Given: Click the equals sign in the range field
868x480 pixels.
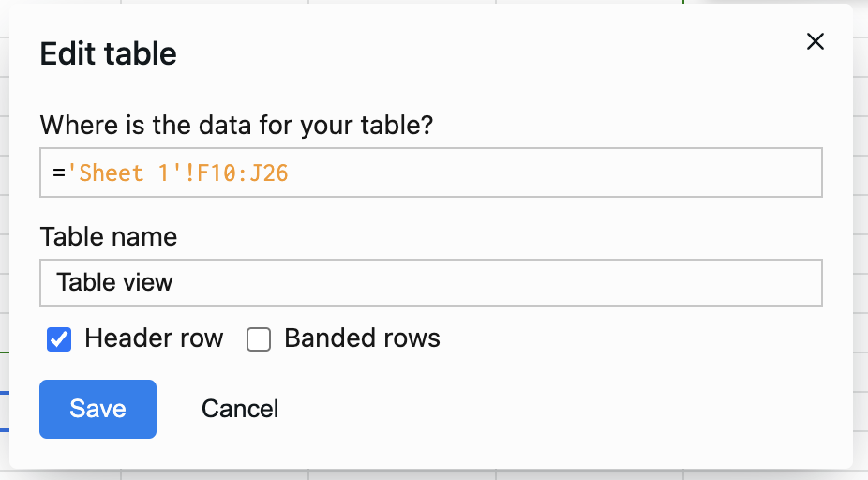Looking at the screenshot, I should (59, 172).
